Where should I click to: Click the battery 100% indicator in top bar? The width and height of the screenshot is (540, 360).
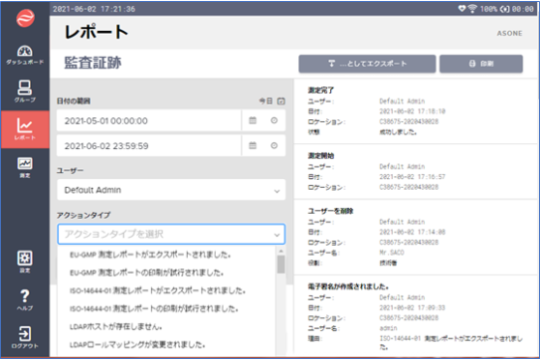pos(489,9)
